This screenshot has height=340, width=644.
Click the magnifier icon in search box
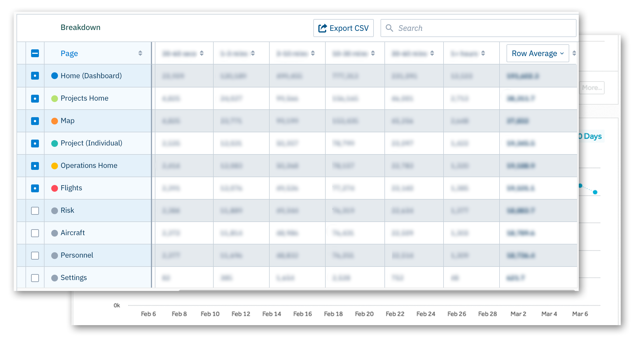pyautogui.click(x=389, y=28)
